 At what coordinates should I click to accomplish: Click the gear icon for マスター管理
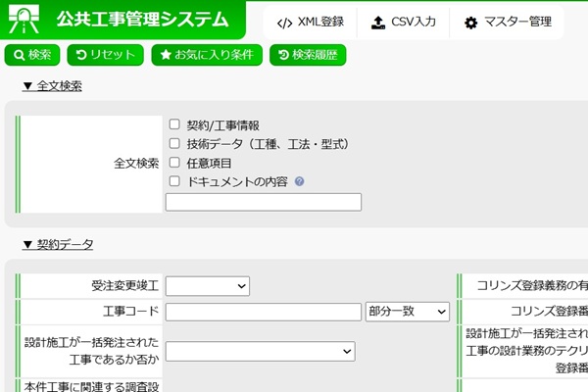(x=470, y=22)
